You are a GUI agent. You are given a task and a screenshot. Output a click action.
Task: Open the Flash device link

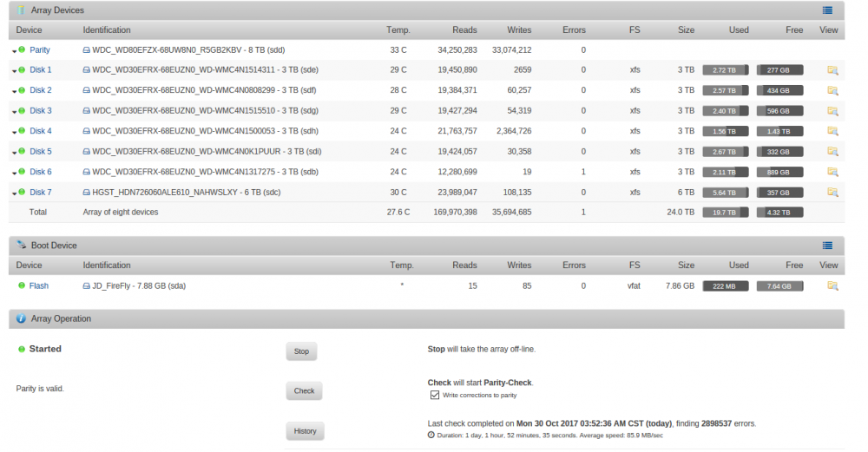pyautogui.click(x=39, y=286)
